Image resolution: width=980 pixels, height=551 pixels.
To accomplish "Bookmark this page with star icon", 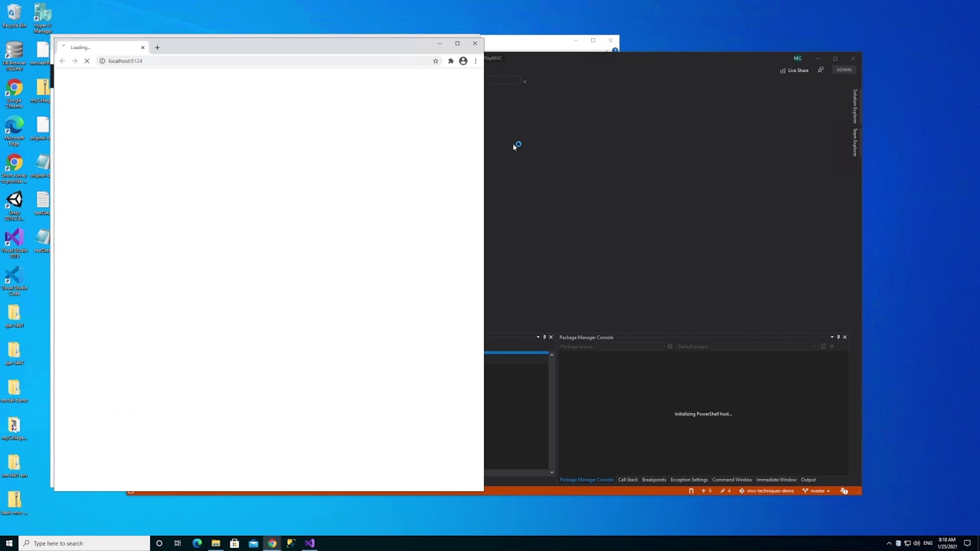I will [x=436, y=60].
